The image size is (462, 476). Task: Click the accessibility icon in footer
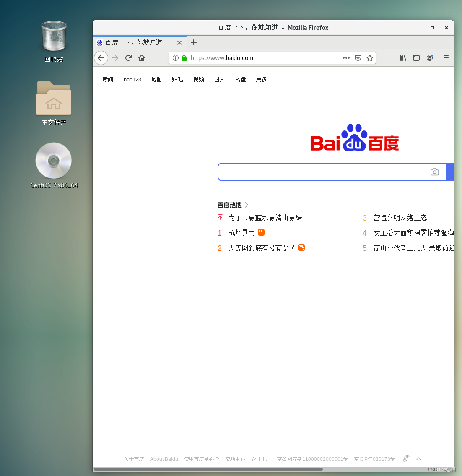(406, 459)
